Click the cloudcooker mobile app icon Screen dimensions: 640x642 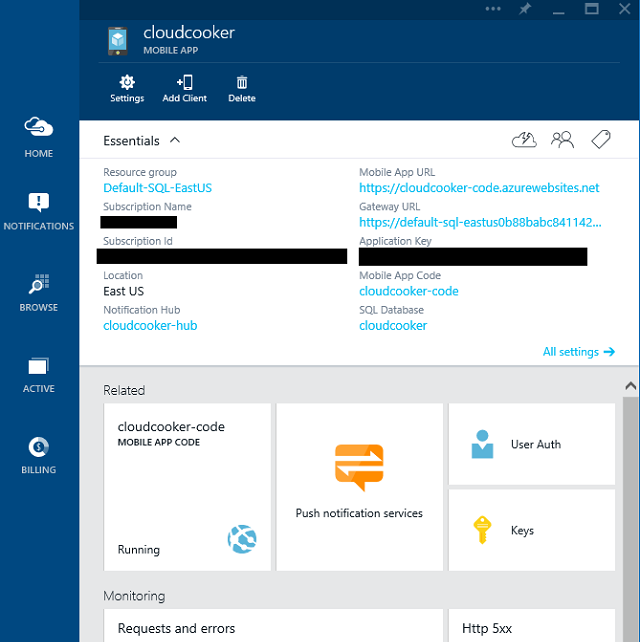[118, 41]
